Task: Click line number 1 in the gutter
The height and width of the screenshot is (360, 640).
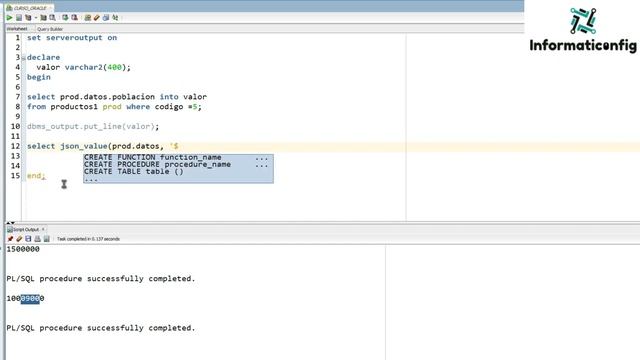Action: click(x=18, y=38)
